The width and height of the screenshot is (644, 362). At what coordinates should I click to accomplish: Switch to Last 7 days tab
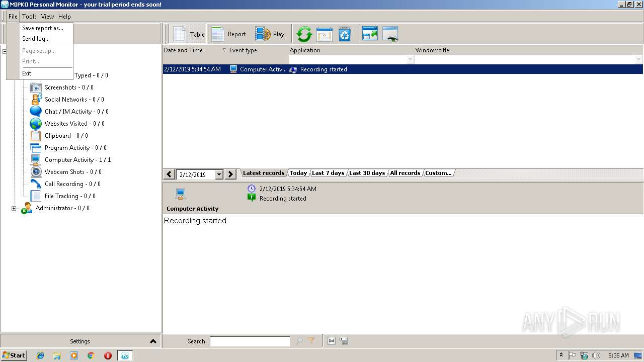tap(328, 173)
